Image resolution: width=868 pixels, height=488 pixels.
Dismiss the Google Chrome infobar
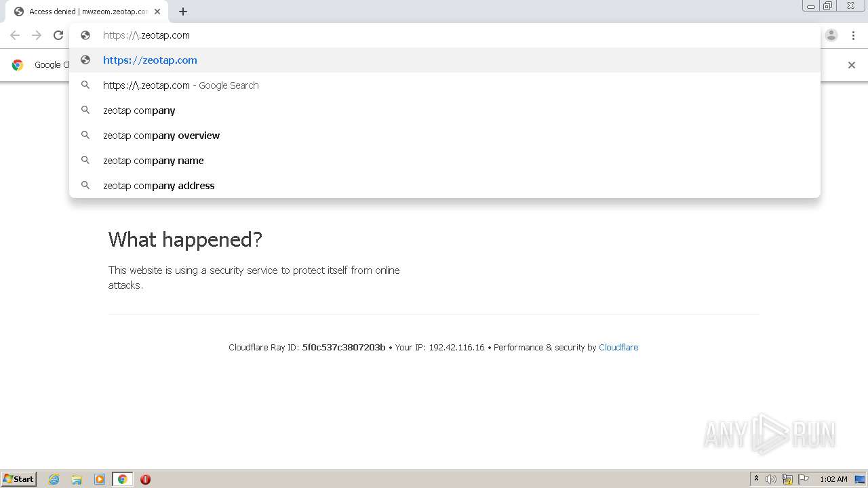852,65
